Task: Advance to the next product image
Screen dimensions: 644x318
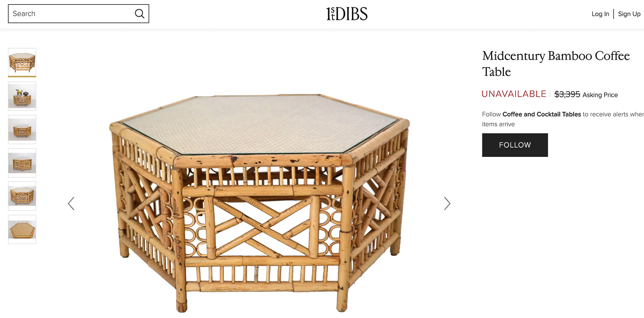Action: [x=447, y=204]
